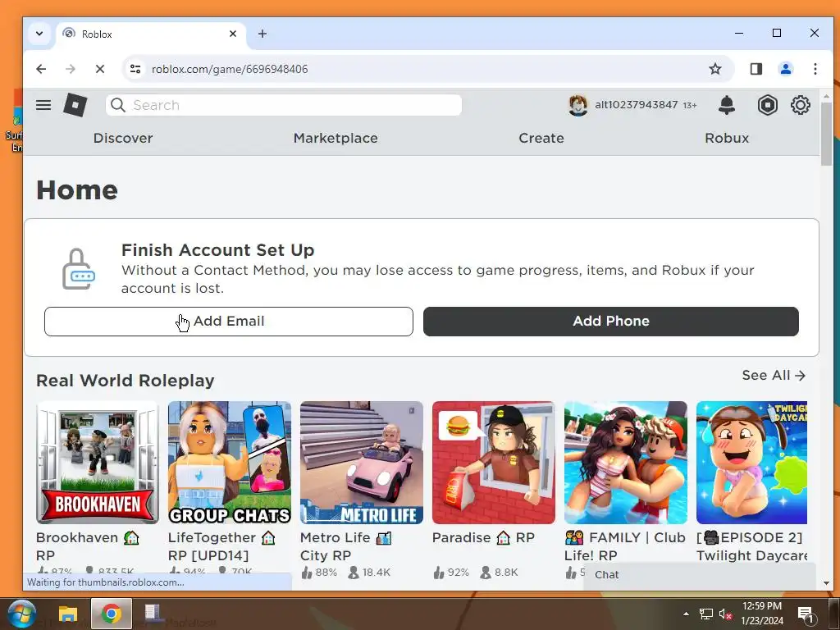Click Chrome icon in taskbar

111,614
